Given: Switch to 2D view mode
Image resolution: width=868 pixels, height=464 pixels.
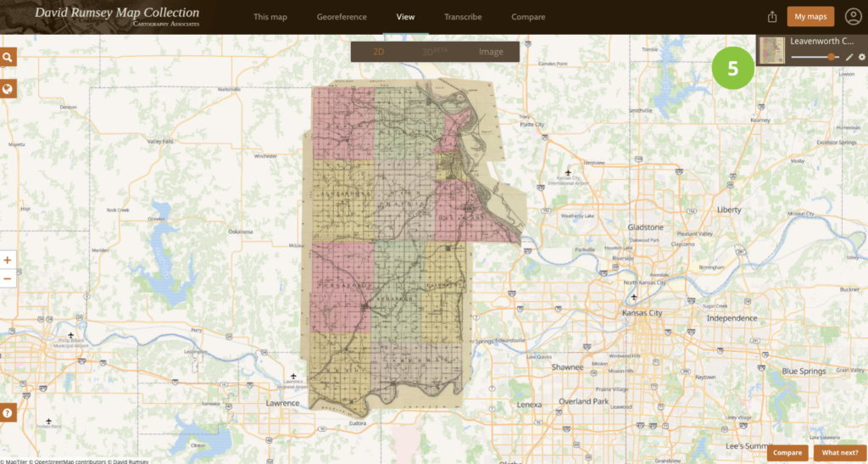Looking at the screenshot, I should (x=379, y=52).
